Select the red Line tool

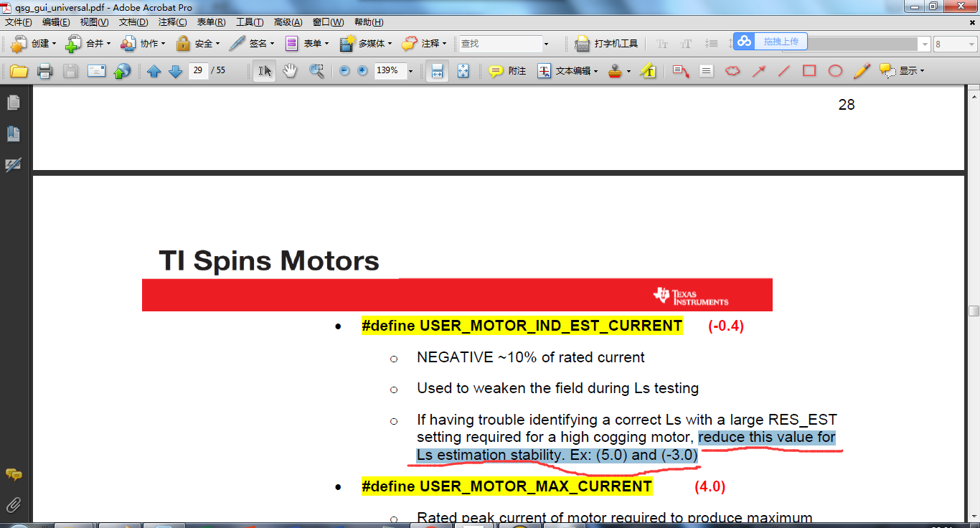[784, 71]
